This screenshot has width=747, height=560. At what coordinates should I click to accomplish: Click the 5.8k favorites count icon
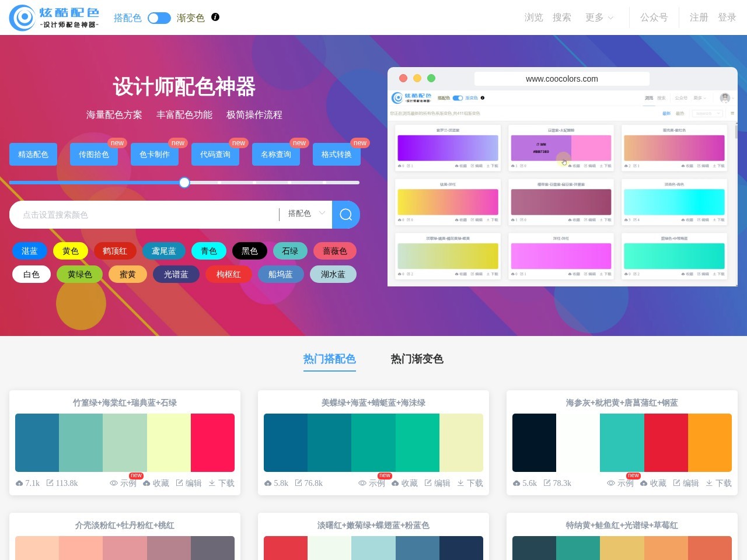coord(268,483)
